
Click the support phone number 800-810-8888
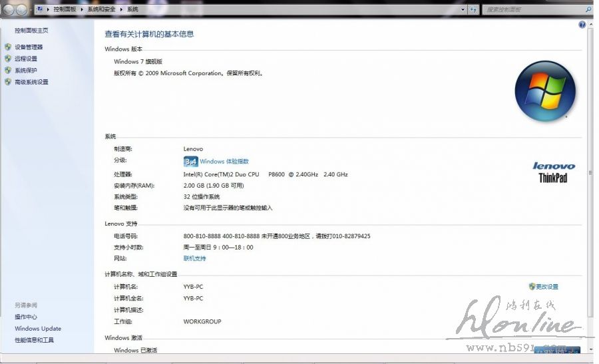[202, 236]
